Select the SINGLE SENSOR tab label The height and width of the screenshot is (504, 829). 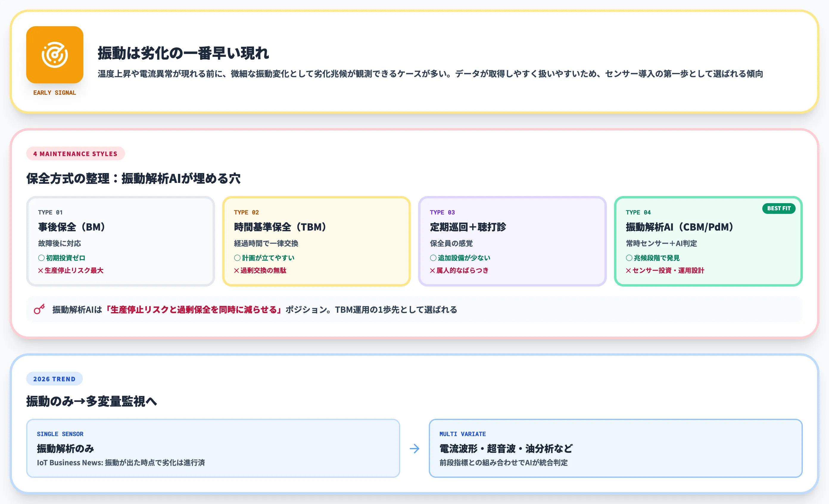(60, 434)
